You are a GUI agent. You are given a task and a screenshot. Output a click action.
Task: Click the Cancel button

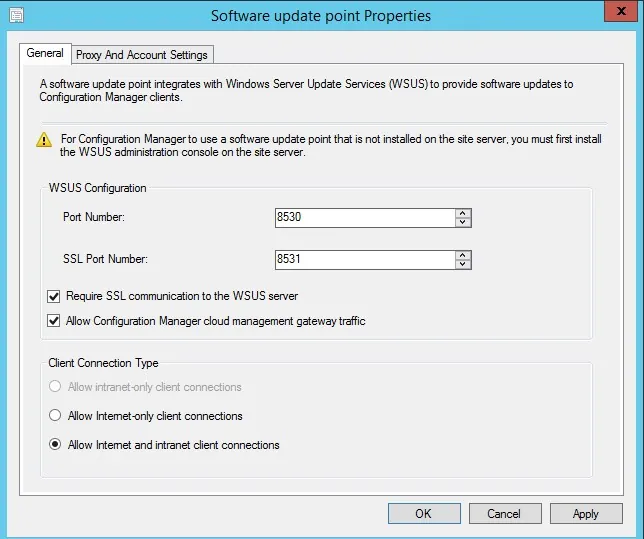(504, 514)
